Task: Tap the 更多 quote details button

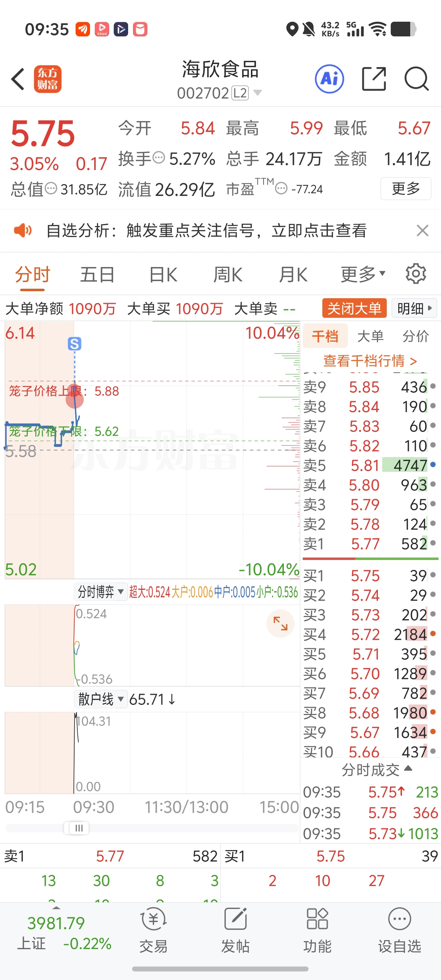Action: [x=406, y=188]
